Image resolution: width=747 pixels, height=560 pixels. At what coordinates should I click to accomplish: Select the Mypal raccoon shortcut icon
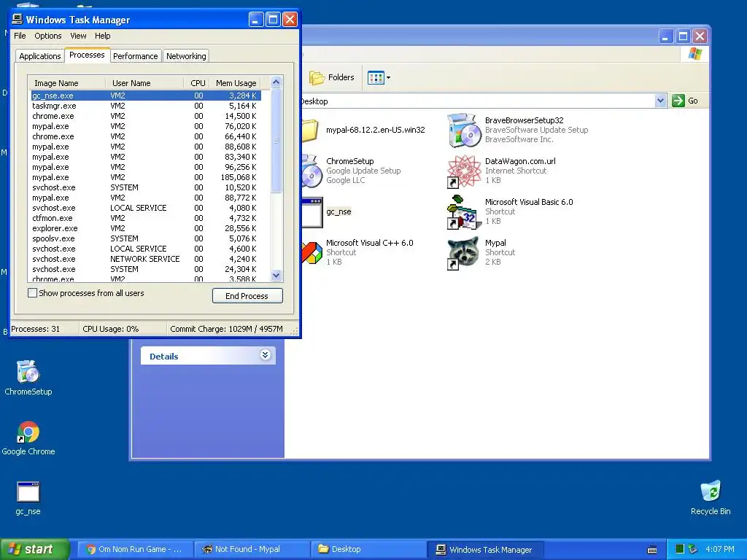coord(463,253)
